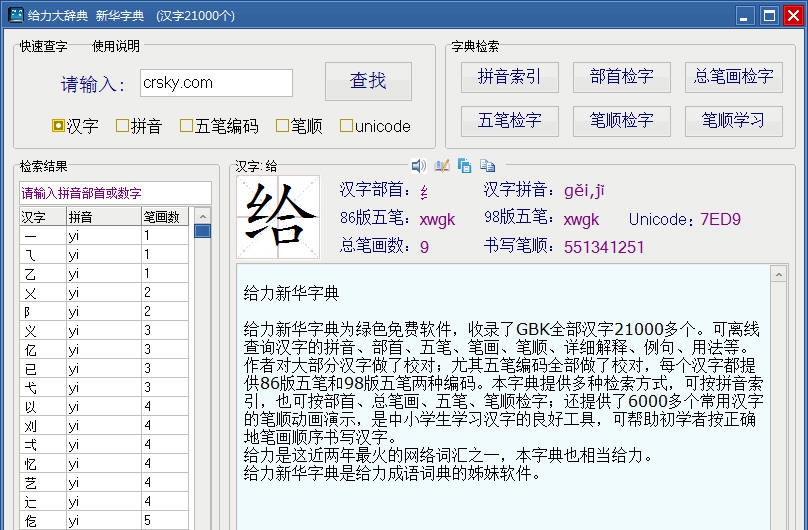Switch to the 快速查字 tab
808x530 pixels.
(43, 46)
